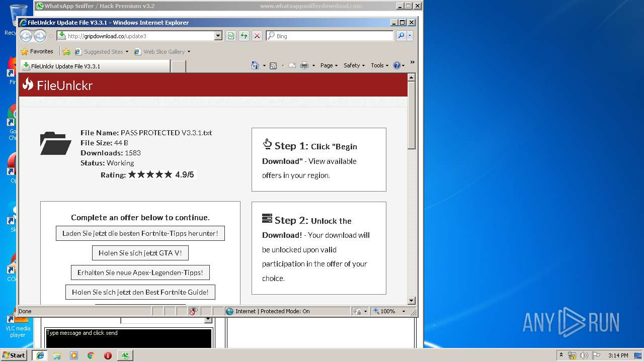Click the volume speaker tray icon

[584, 355]
